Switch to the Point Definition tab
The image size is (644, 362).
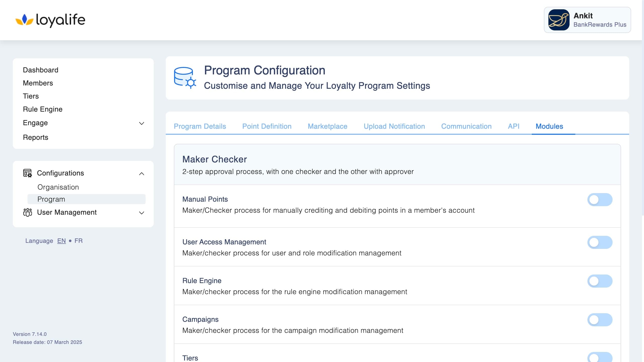pos(267,126)
